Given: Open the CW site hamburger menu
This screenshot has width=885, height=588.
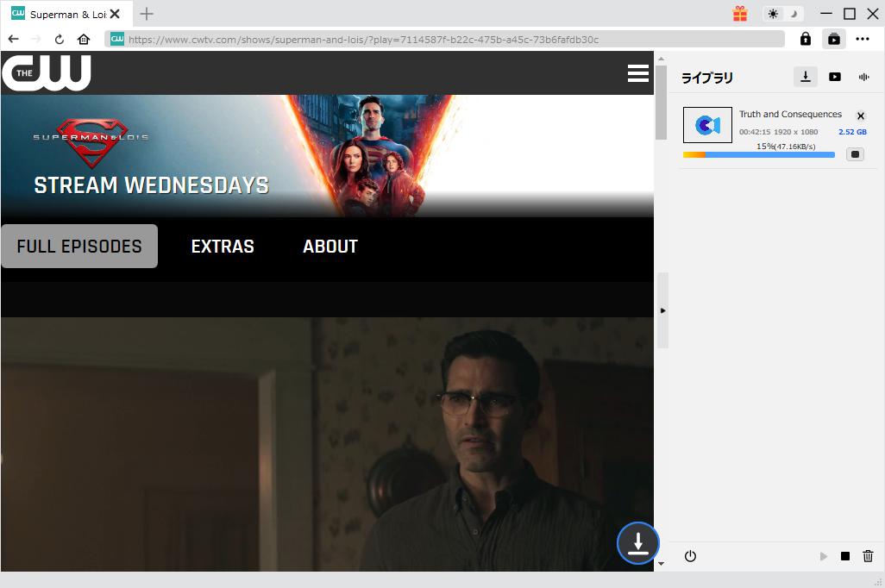Looking at the screenshot, I should [638, 73].
